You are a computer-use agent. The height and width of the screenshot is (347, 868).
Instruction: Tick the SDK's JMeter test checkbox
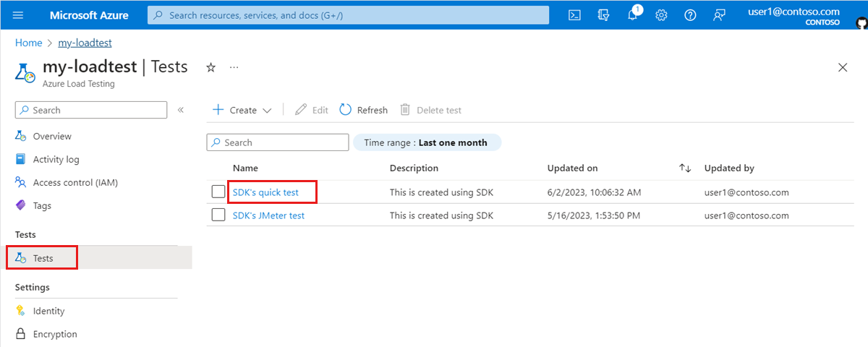[x=218, y=215]
